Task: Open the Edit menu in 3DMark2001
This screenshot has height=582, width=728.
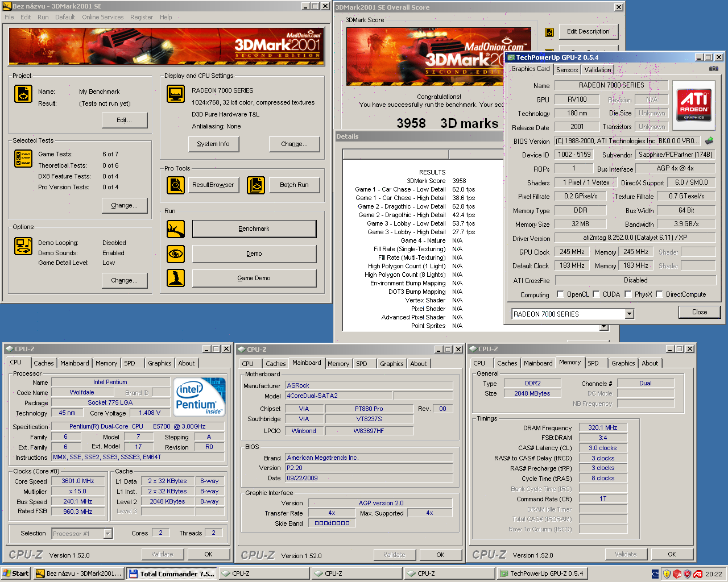Action: pos(26,17)
